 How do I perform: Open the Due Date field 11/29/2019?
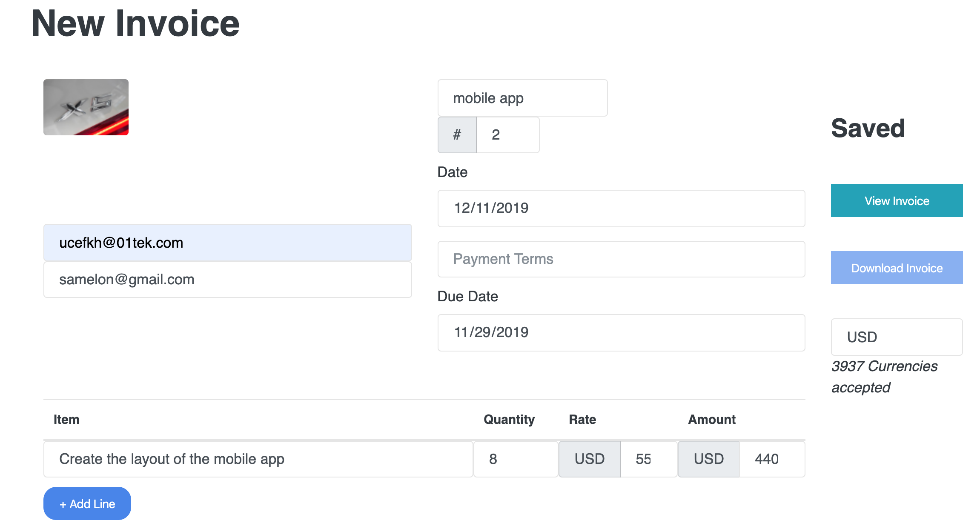pos(621,333)
